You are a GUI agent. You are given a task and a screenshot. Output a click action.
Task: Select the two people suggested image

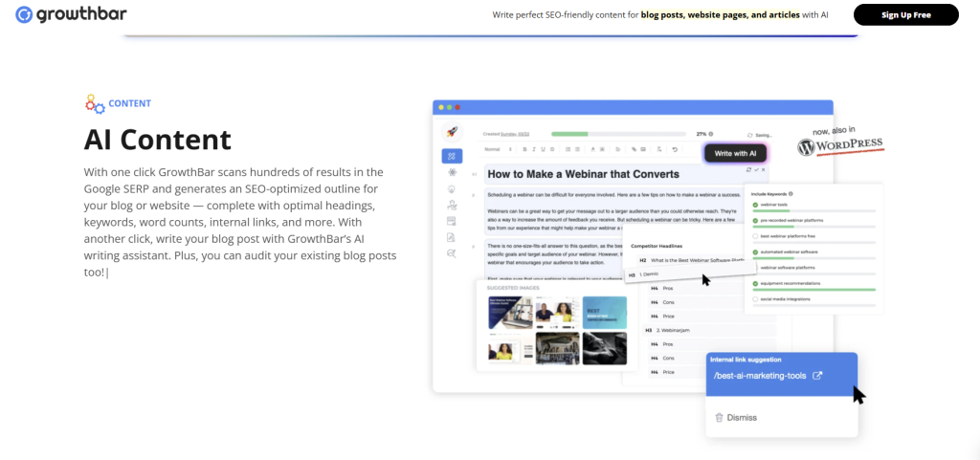tap(557, 312)
